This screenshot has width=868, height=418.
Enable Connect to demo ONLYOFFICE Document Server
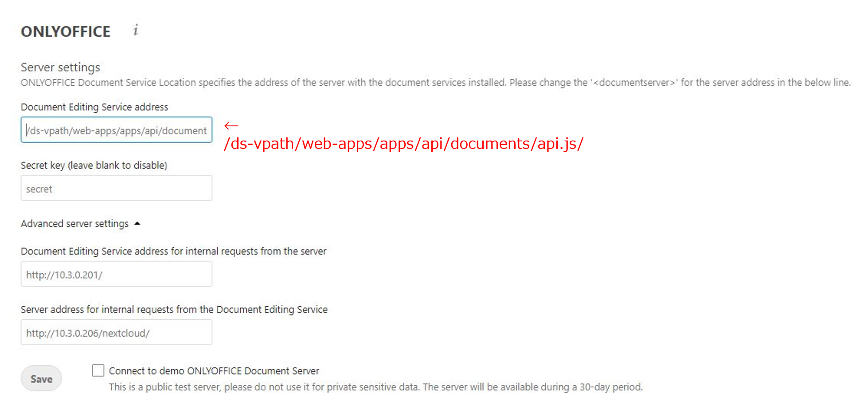coord(98,371)
